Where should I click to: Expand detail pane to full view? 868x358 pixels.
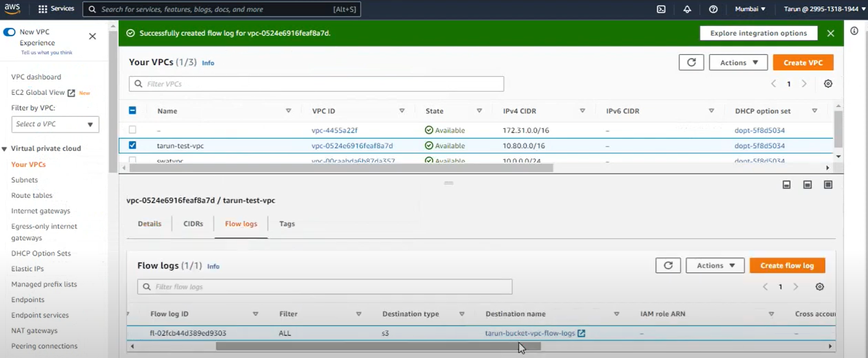pos(828,184)
